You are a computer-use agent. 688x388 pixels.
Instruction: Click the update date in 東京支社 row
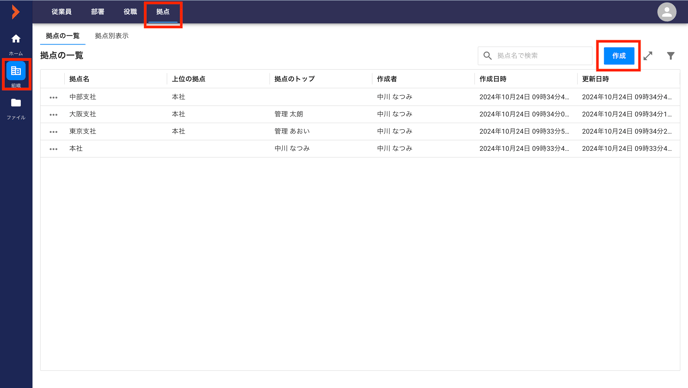pyautogui.click(x=627, y=131)
